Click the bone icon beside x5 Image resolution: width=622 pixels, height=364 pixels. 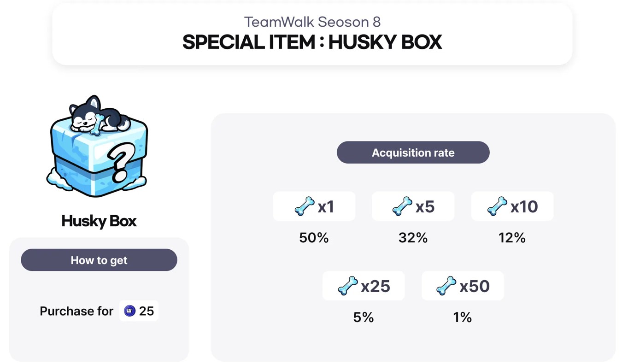click(x=402, y=206)
